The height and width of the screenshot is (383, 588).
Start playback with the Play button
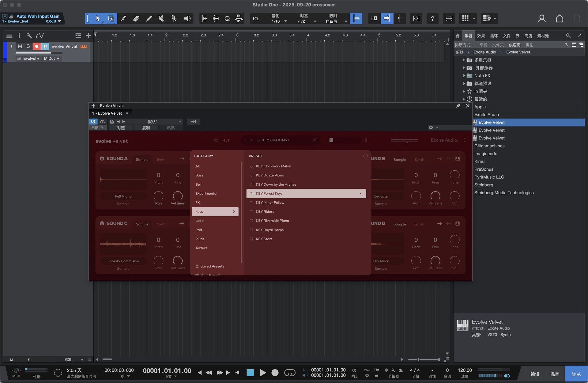[x=263, y=373]
